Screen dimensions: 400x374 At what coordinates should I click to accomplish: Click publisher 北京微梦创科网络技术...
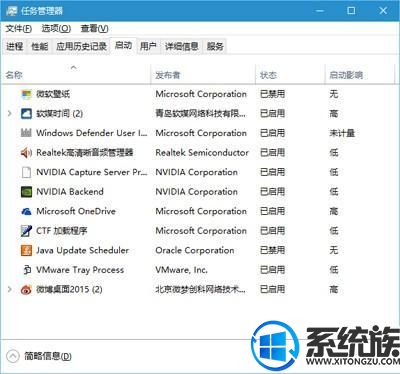[x=201, y=289]
